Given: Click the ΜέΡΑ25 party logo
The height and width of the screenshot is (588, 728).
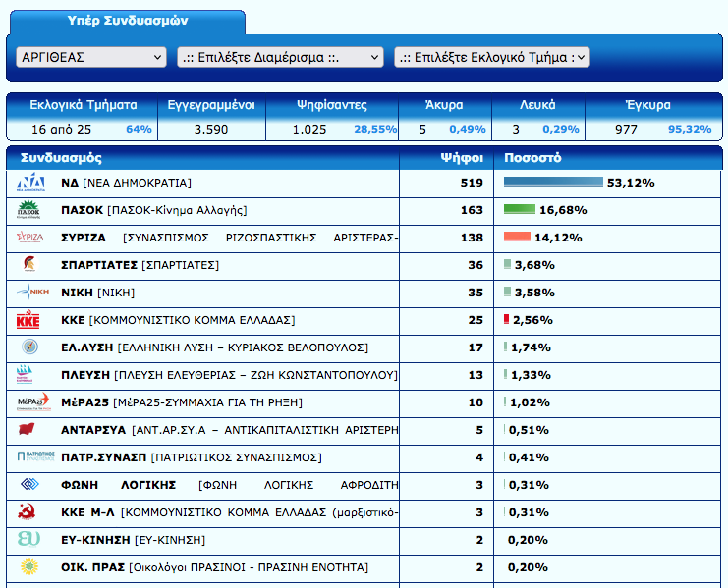Looking at the screenshot, I should 30,402.
